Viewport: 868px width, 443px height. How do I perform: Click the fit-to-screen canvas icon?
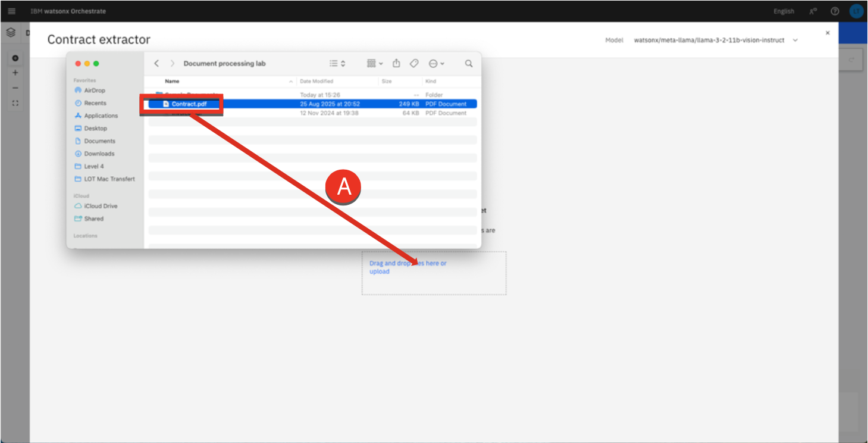click(x=15, y=103)
